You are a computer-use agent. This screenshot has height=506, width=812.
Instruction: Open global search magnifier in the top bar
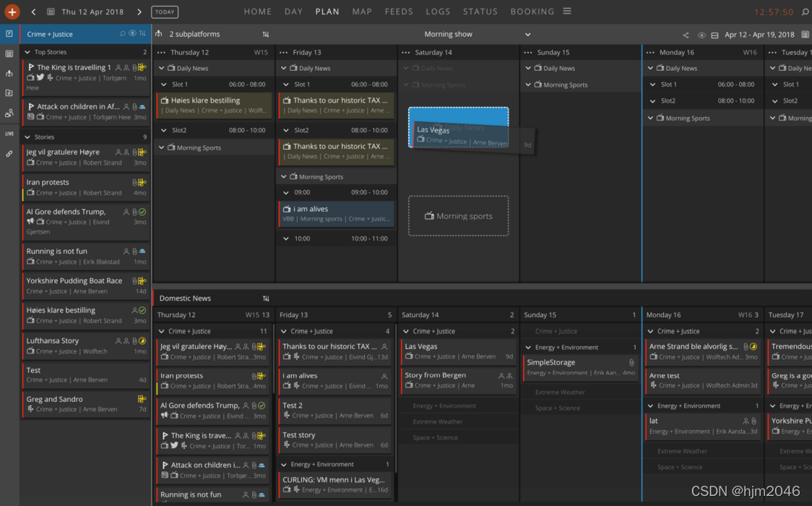[805, 12]
